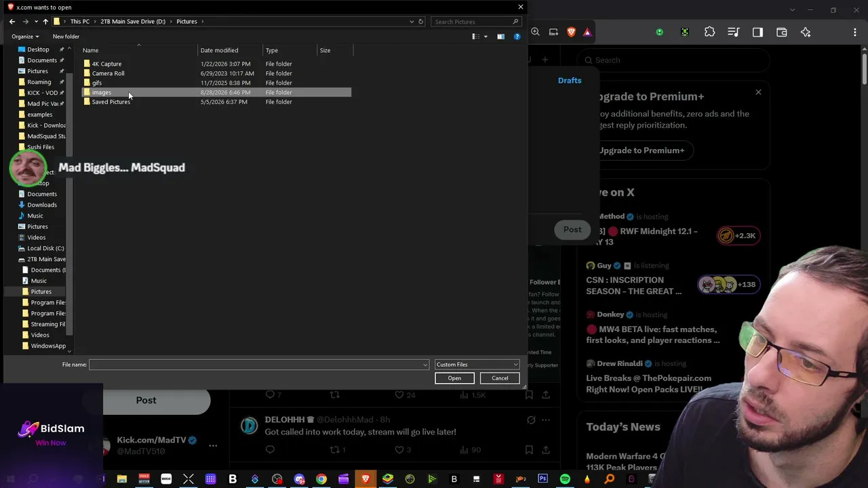Open the install app icon in address bar

click(x=553, y=32)
